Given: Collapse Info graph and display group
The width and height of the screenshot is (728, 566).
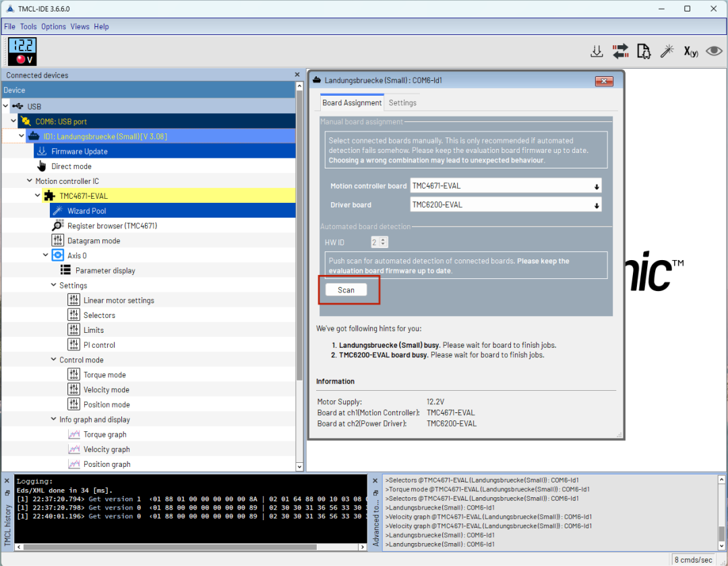Looking at the screenshot, I should (x=53, y=419).
